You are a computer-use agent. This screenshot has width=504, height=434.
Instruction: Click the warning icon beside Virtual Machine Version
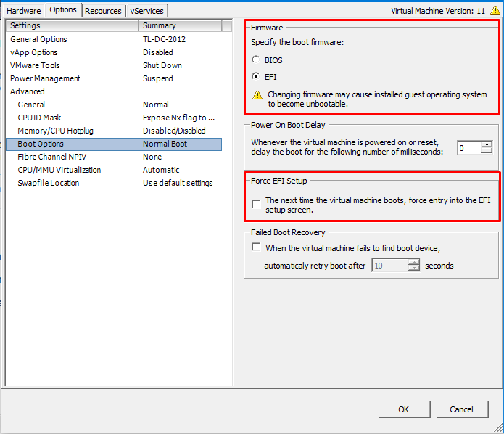click(x=495, y=10)
